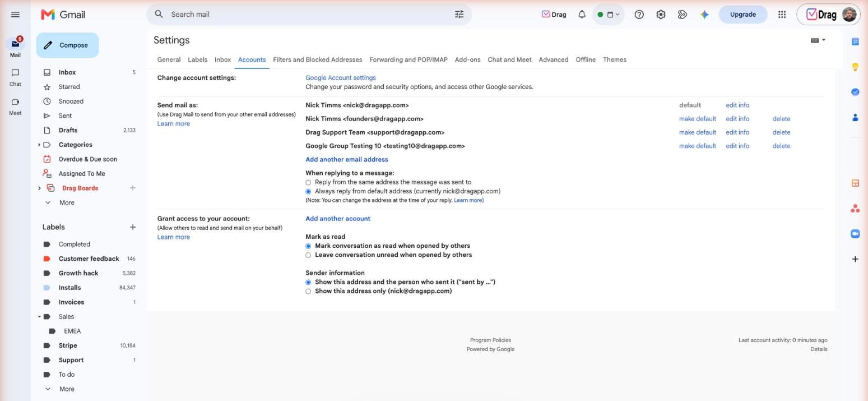
Task: Open the Drag notifications bell
Action: 582,15
